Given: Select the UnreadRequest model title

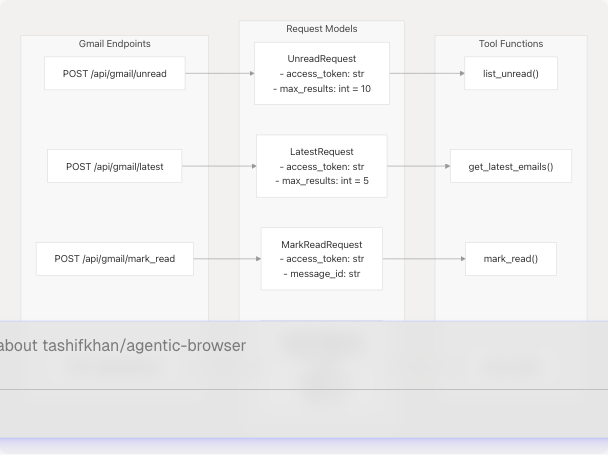Looking at the screenshot, I should click(x=321, y=59).
